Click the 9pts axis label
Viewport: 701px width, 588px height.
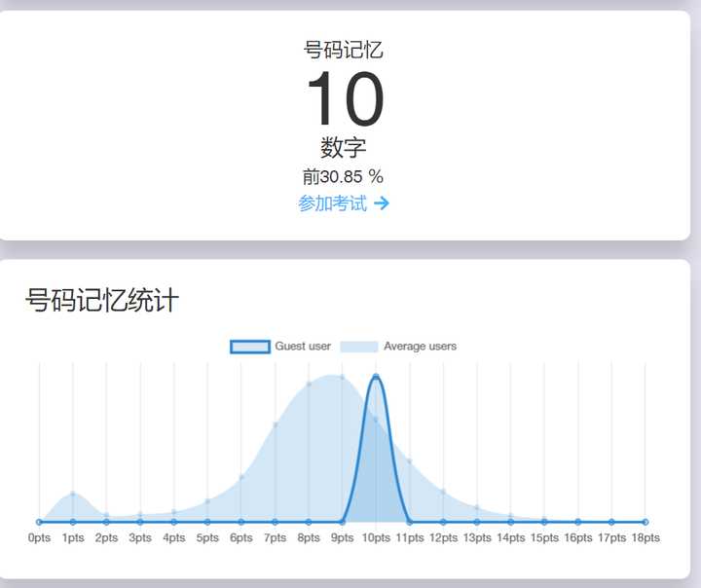pyautogui.click(x=343, y=537)
